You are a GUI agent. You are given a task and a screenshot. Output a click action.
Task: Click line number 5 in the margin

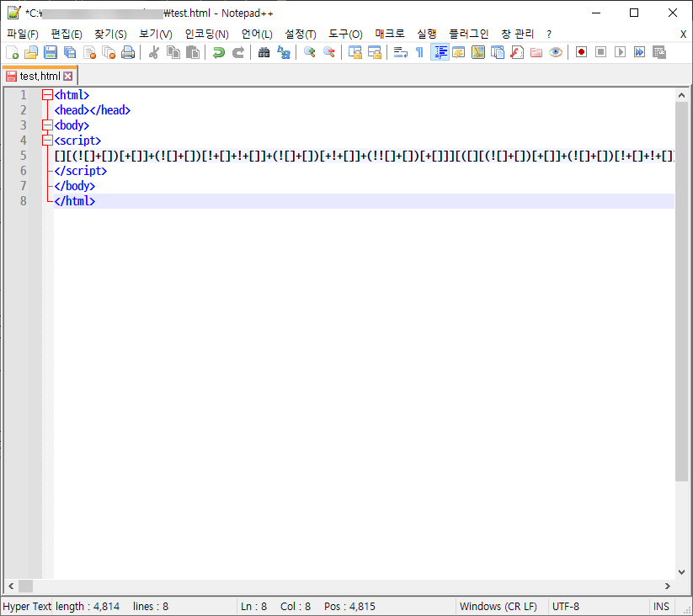click(23, 156)
